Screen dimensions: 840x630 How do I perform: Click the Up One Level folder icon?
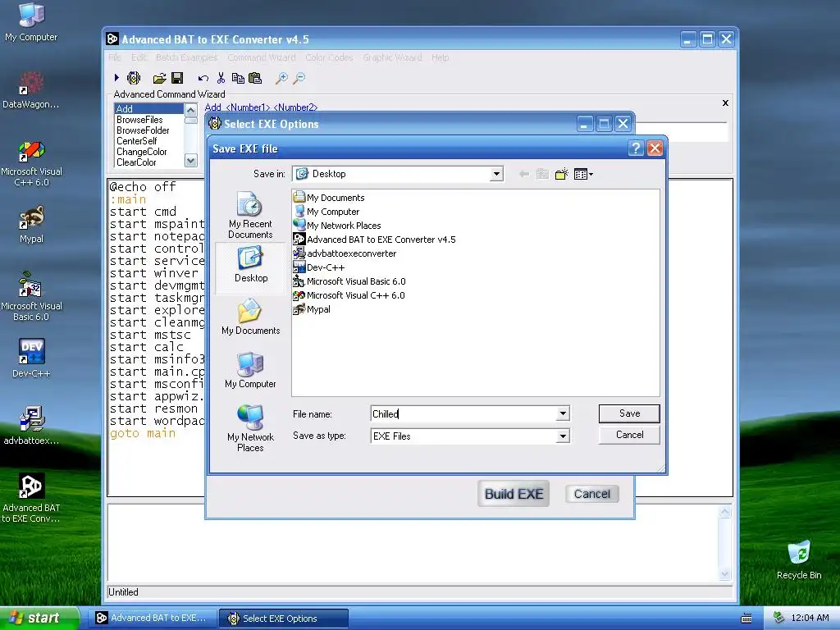(x=543, y=174)
